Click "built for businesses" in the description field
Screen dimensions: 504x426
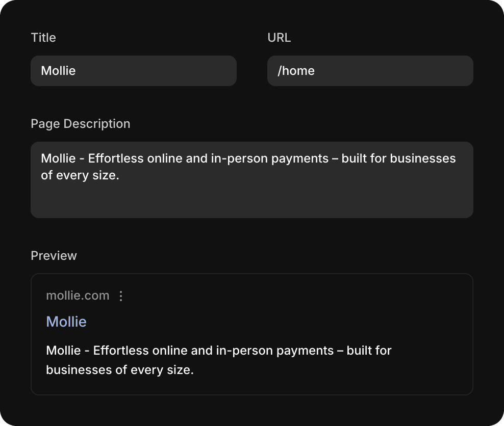pos(398,158)
